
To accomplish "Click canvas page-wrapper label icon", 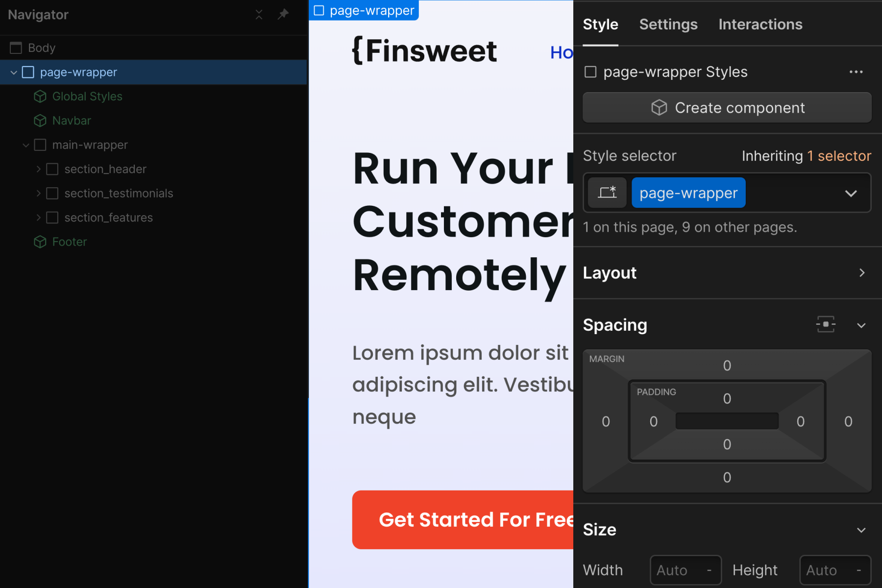I will [x=319, y=10].
